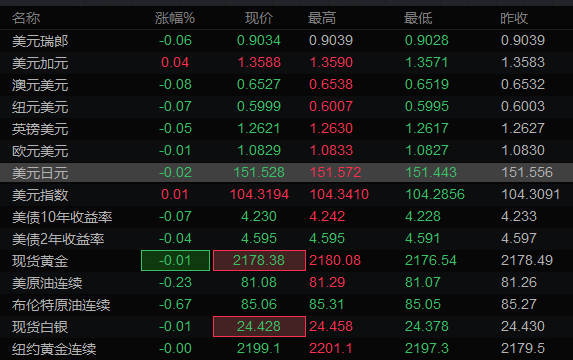Sort by the 现价 column header
Image resolution: width=573 pixels, height=360 pixels.
tap(259, 18)
